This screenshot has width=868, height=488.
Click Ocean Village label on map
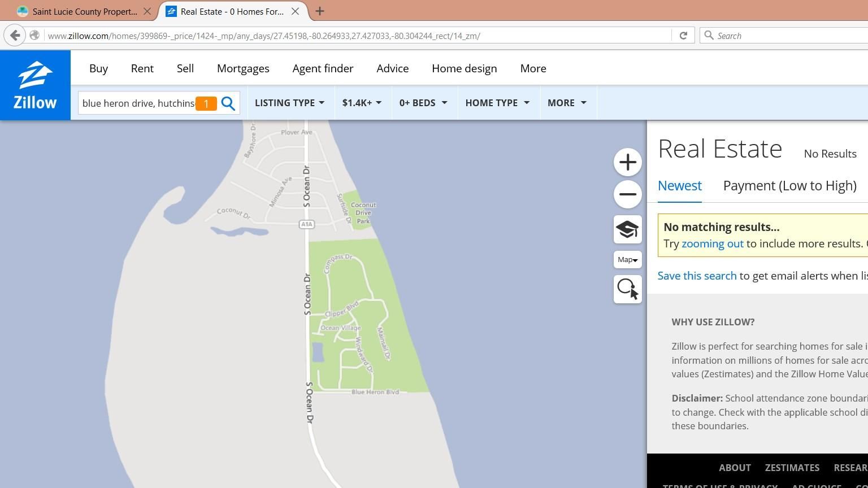click(x=341, y=328)
